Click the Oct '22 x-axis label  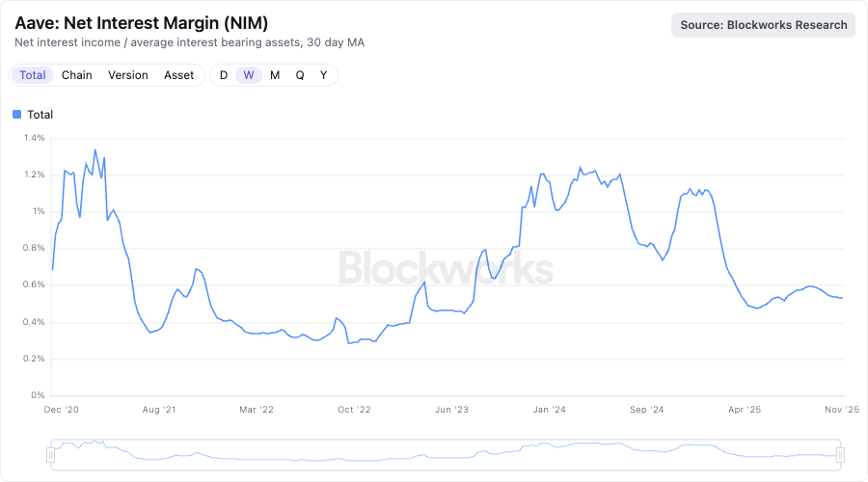[x=354, y=410]
